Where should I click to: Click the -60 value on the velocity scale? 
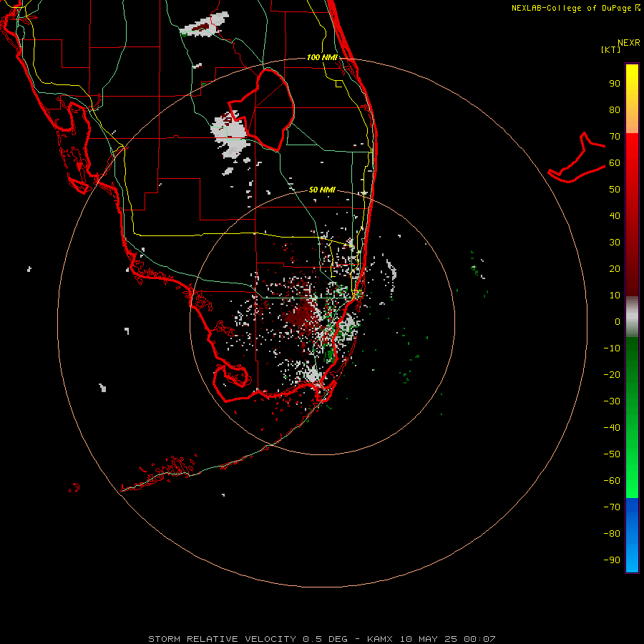click(x=612, y=481)
